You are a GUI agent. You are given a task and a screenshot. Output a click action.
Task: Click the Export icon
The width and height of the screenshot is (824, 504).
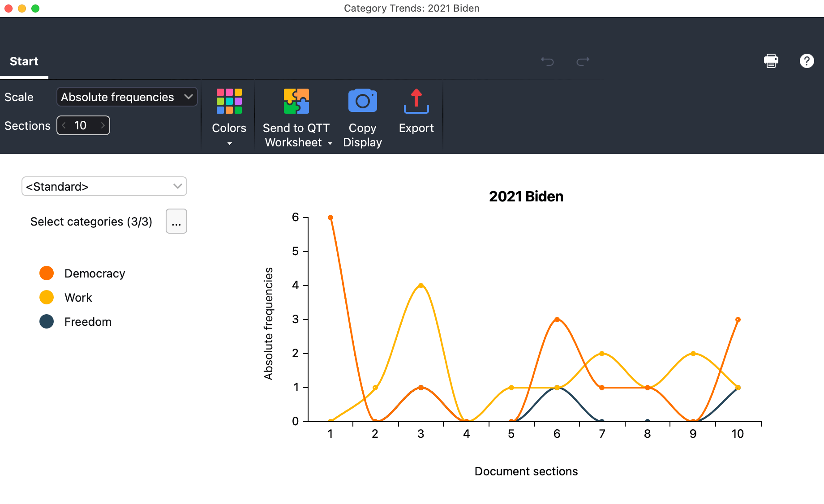coord(416,101)
